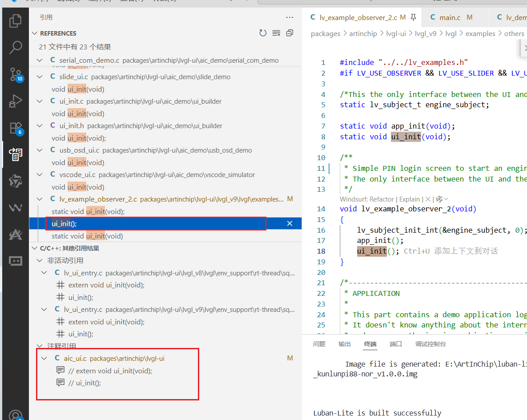This screenshot has height=420, width=527.
Task: Open the interlocked-triangle Tongyi icon in the activity bar
Action: 16,181
